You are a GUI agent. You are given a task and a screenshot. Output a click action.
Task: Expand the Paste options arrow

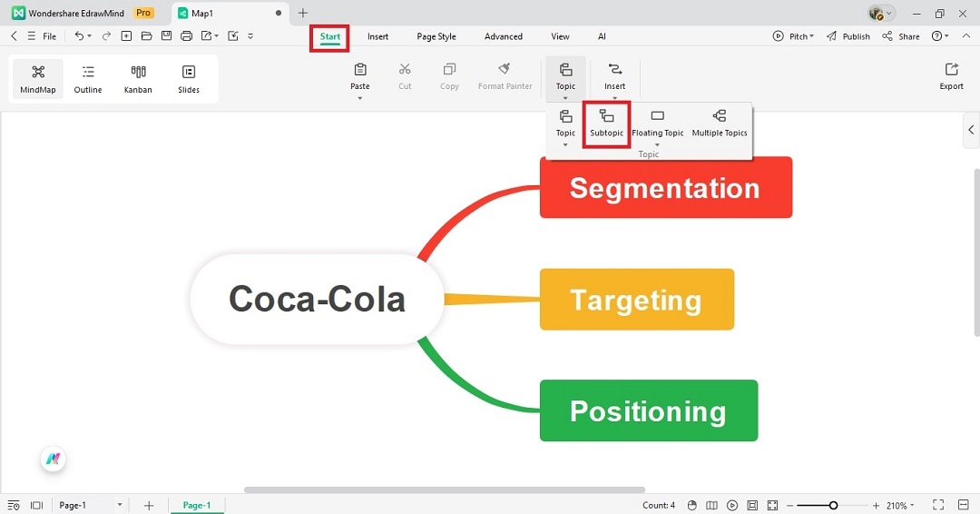click(360, 98)
